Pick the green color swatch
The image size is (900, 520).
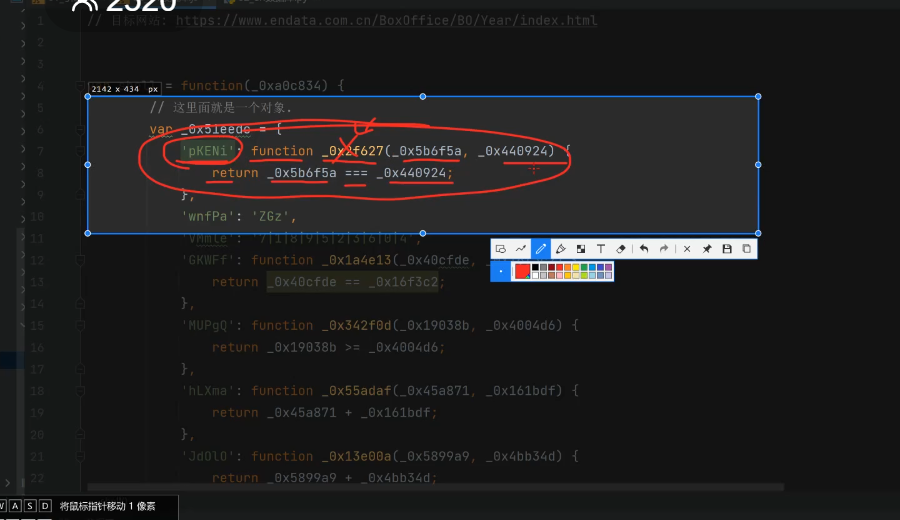584,267
